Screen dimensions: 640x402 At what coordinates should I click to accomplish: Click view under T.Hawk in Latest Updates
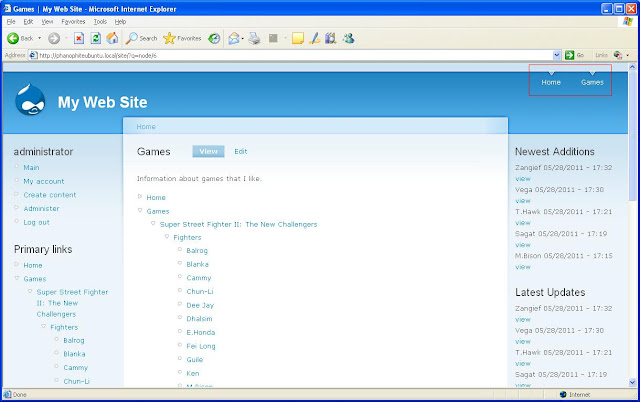pos(523,364)
